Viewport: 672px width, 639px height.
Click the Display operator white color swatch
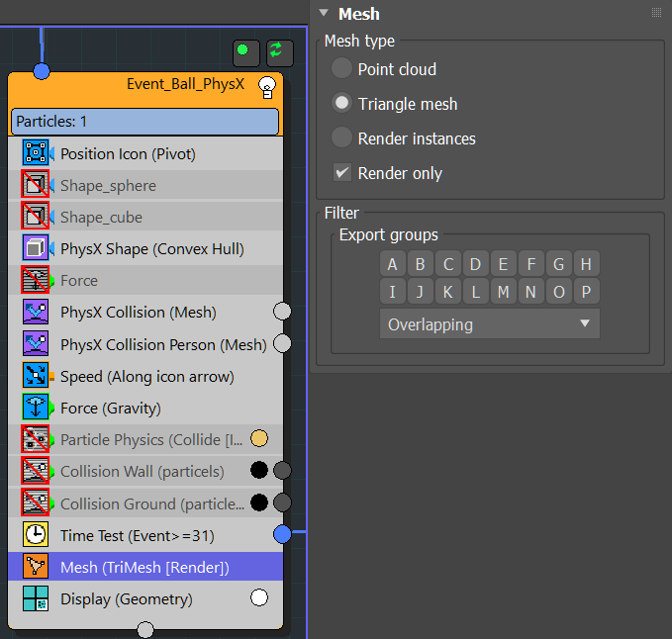coord(259,597)
